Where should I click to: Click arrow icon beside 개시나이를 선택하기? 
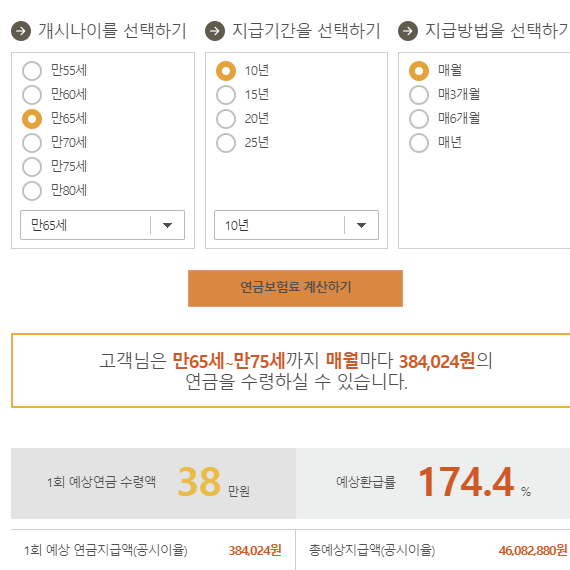tap(21, 31)
